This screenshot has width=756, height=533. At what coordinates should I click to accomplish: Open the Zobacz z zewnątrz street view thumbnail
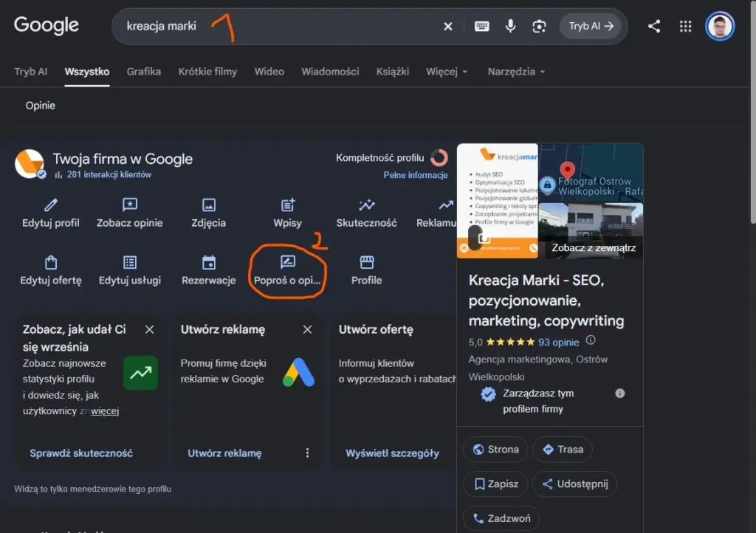[591, 231]
